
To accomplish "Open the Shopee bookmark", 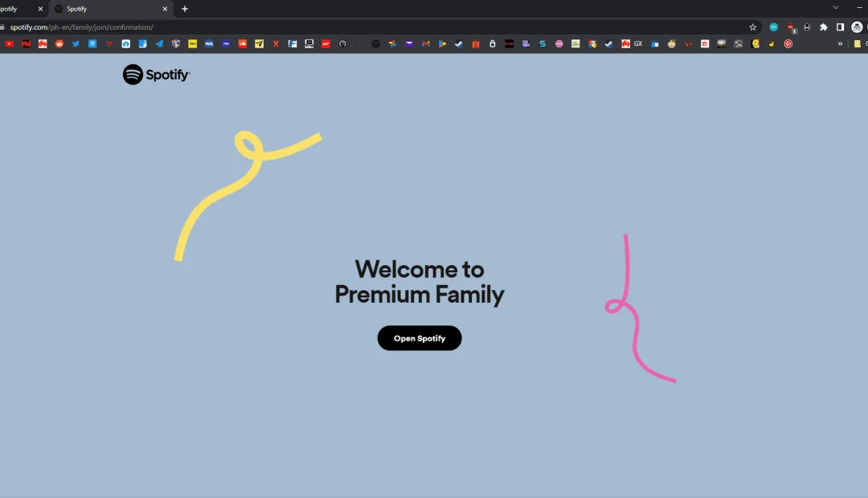I will pyautogui.click(x=476, y=43).
